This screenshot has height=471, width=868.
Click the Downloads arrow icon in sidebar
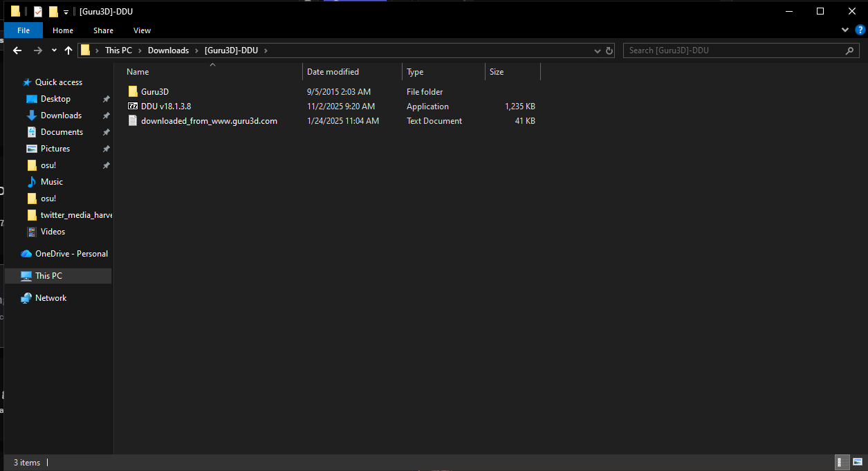pos(32,116)
